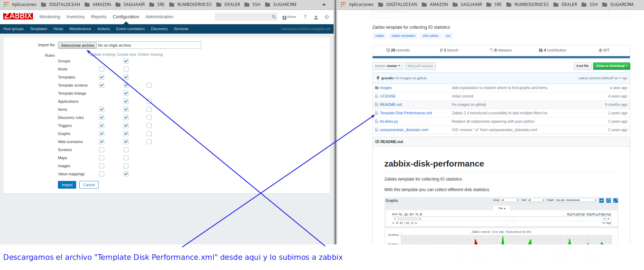This screenshot has width=644, height=270.
Task: Click the grundic avatar on latest commit
Action: click(378, 78)
